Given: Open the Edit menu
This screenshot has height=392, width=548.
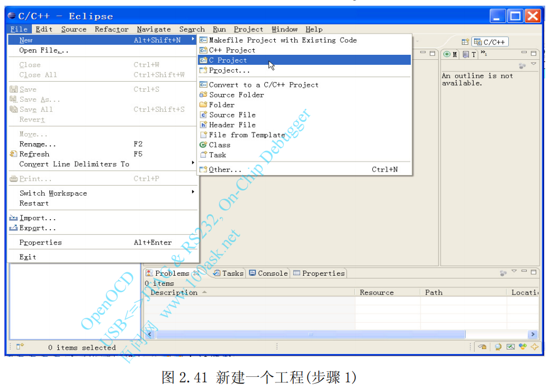Looking at the screenshot, I should pos(44,29).
